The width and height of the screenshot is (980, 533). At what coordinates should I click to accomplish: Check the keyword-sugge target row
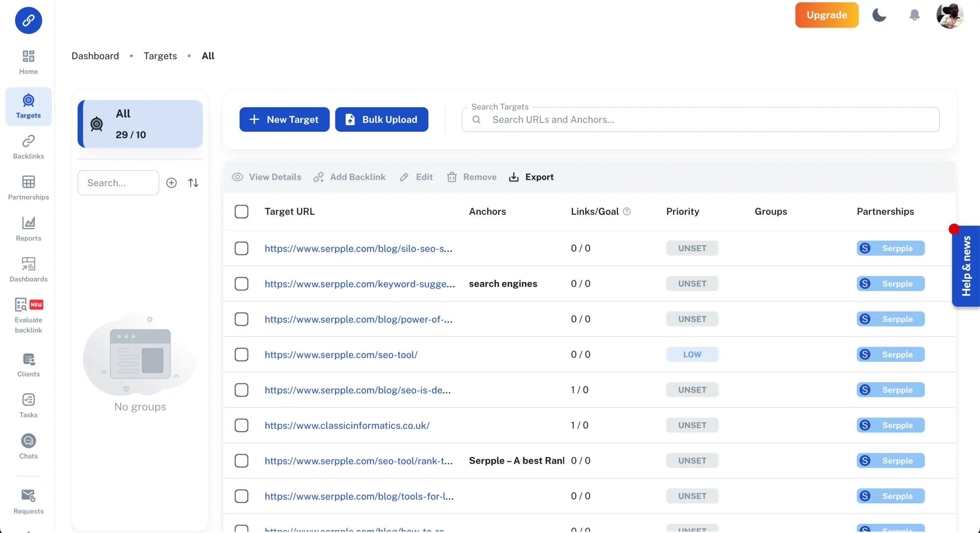(x=242, y=284)
